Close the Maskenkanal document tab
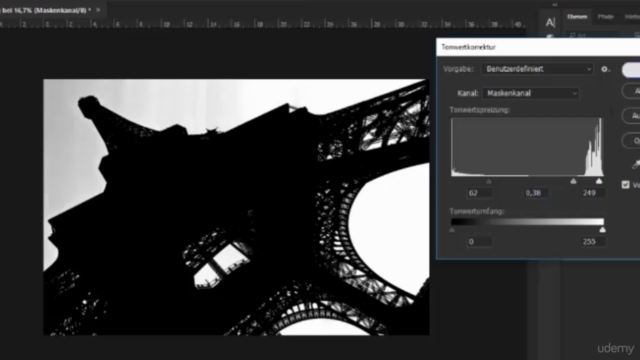The width and height of the screenshot is (640, 360). 98,10
